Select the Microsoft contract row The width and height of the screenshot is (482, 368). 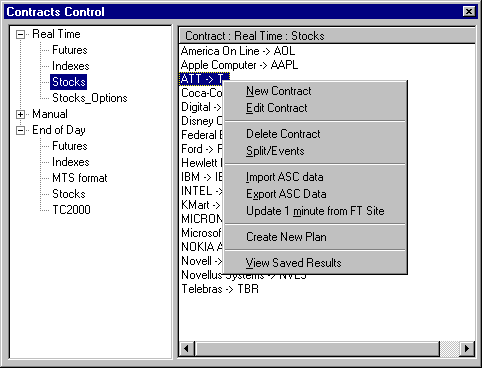point(201,233)
